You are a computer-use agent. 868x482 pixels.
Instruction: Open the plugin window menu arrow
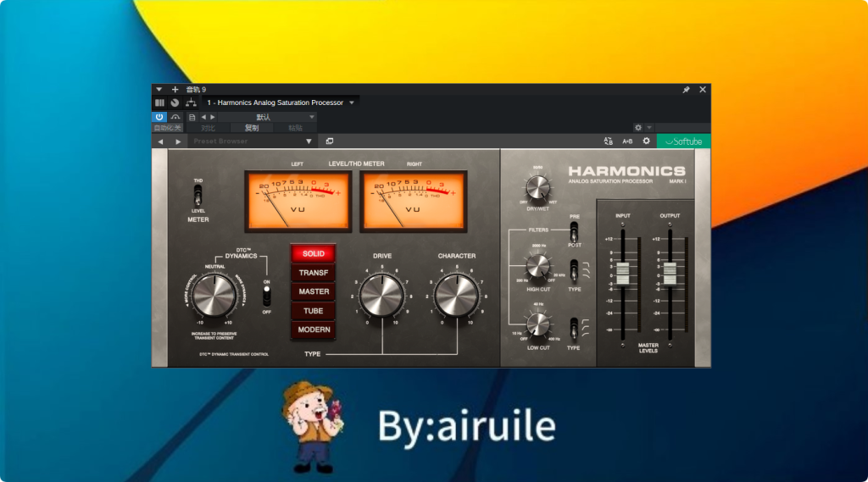(159, 89)
